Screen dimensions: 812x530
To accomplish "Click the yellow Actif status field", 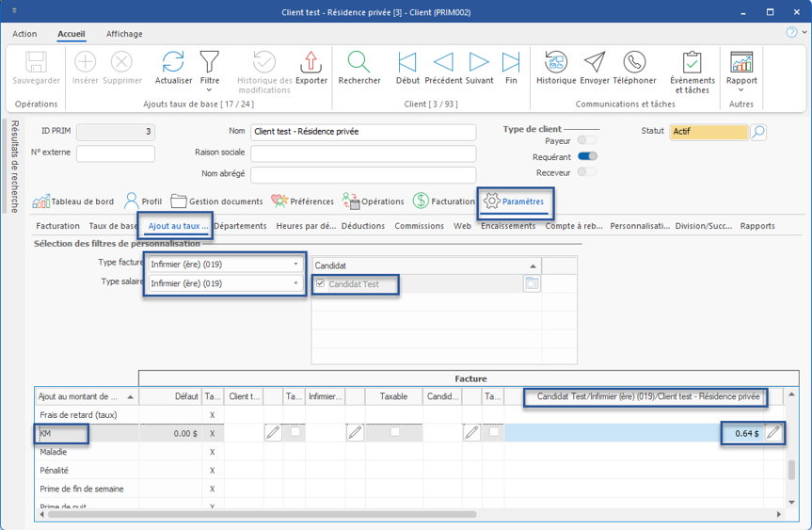I will [x=709, y=132].
